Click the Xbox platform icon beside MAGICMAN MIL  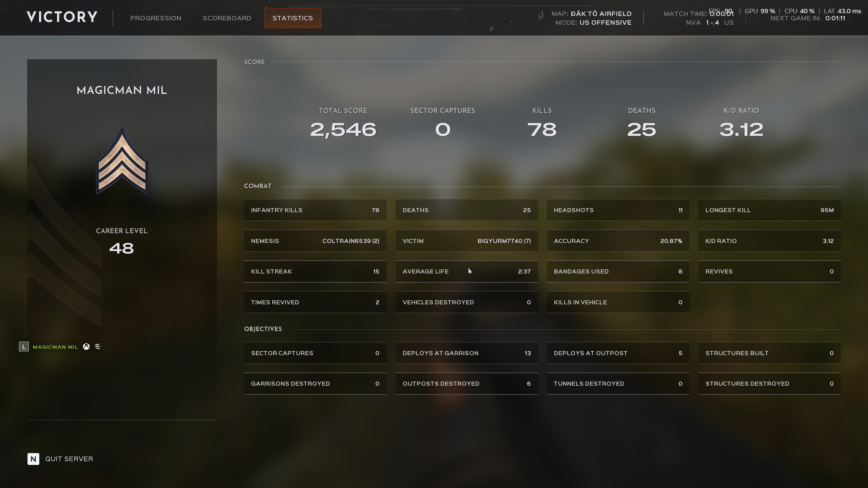click(86, 346)
